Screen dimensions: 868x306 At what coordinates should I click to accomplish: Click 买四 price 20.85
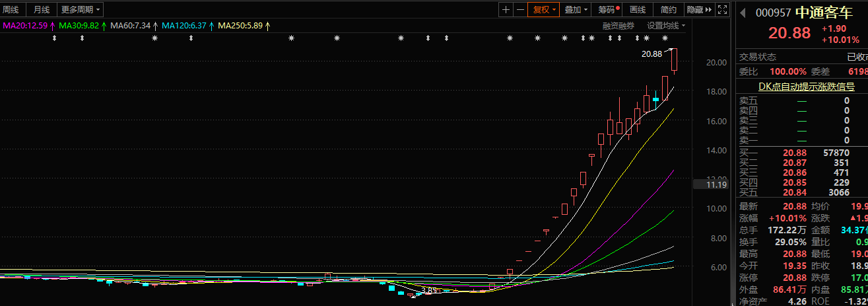point(795,182)
